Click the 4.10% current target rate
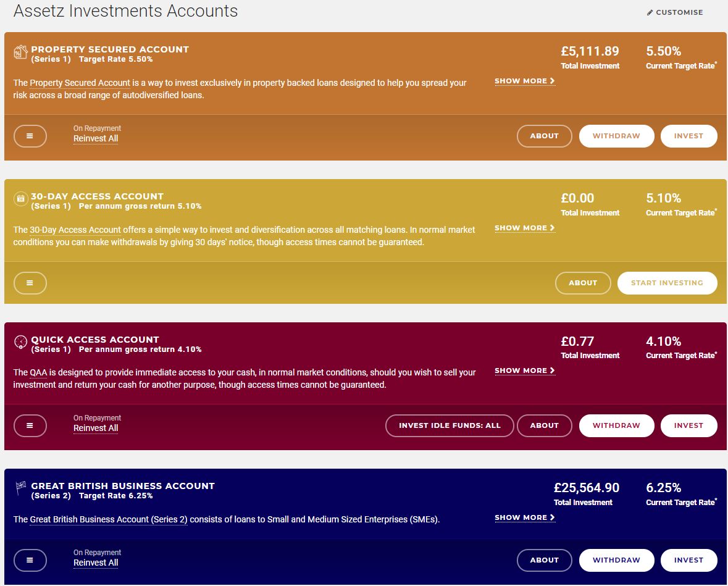This screenshot has width=728, height=586. pyautogui.click(x=663, y=341)
